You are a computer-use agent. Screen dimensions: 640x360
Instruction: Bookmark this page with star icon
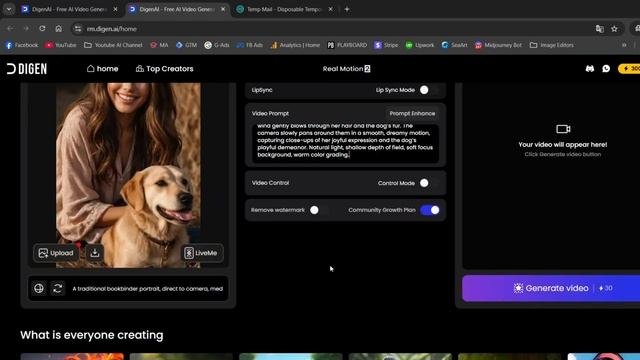(614, 29)
